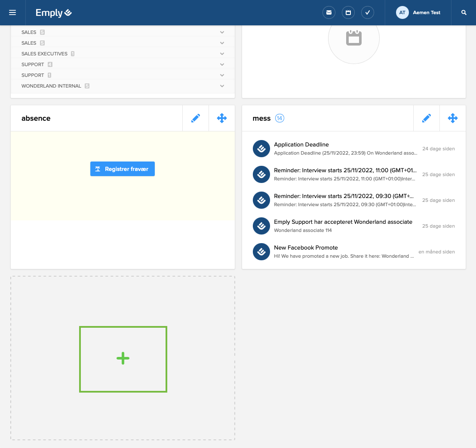The height and width of the screenshot is (448, 476).
Task: Open the mail envelope icon in header
Action: (329, 12)
